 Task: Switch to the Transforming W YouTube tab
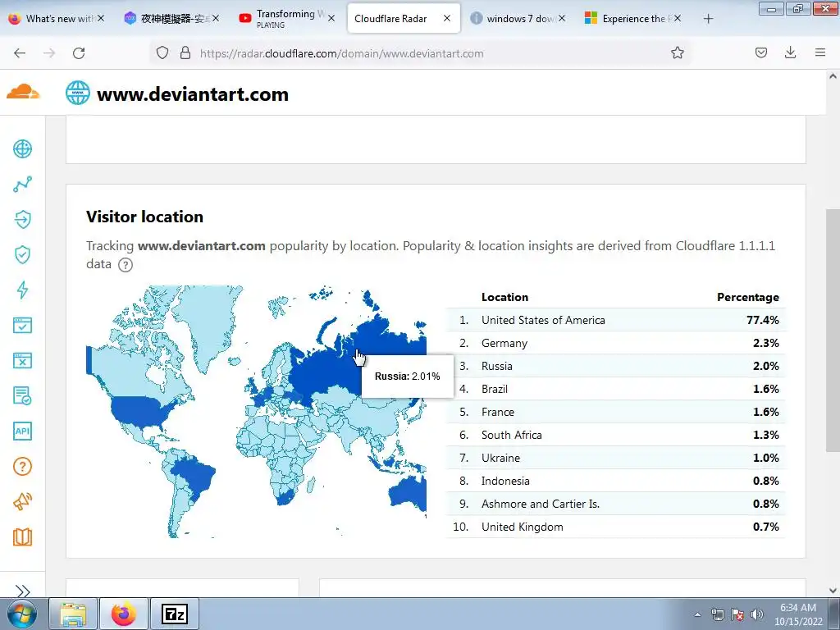click(286, 18)
